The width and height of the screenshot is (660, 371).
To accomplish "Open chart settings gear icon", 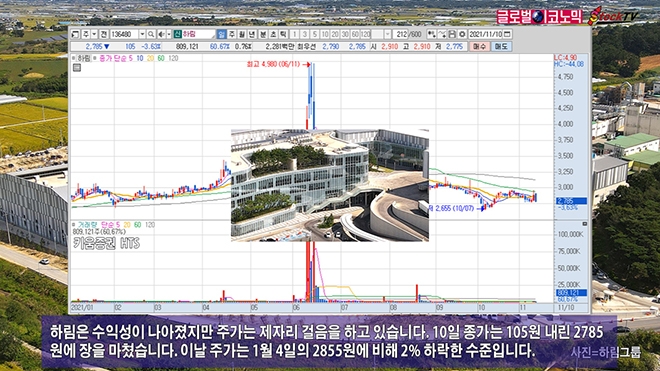I will click(462, 34).
